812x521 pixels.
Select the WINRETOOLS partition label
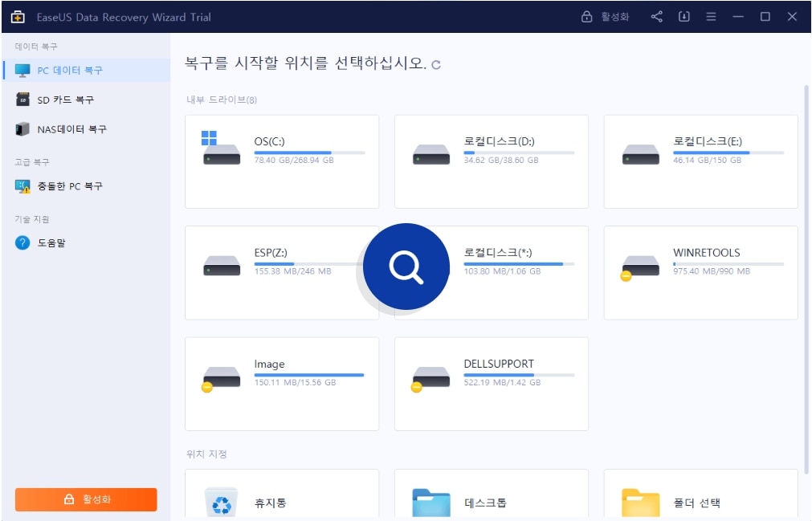(x=706, y=253)
